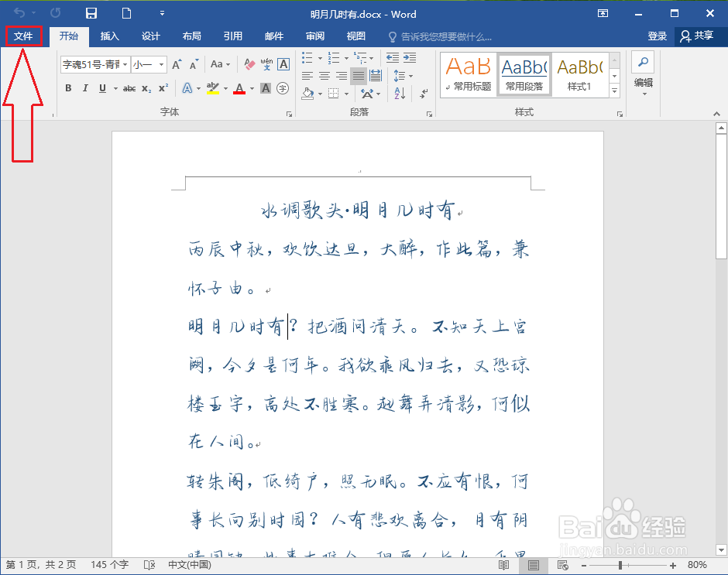Click the red font color icon
728x575 pixels.
coord(239,87)
